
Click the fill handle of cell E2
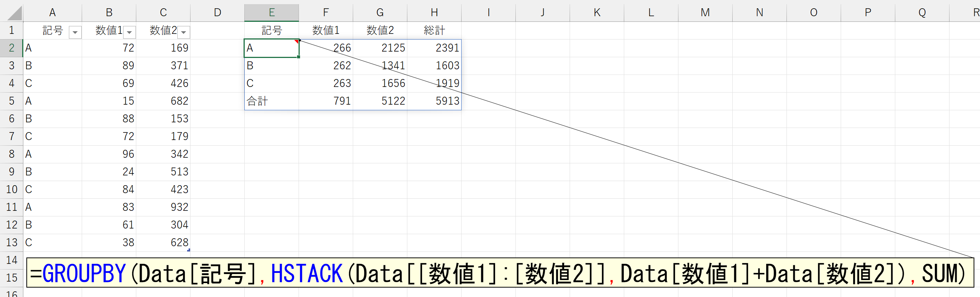pos(299,57)
